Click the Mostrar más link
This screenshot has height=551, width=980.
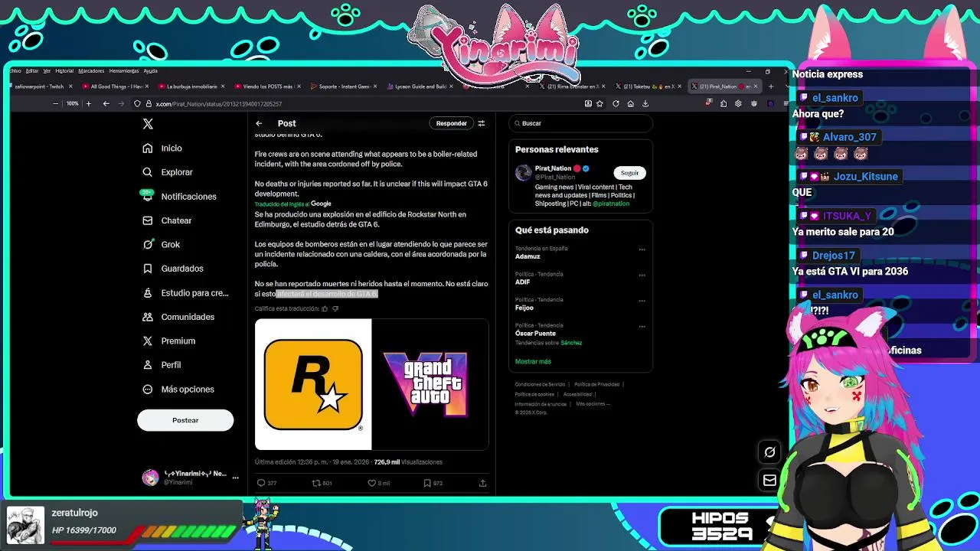click(533, 361)
